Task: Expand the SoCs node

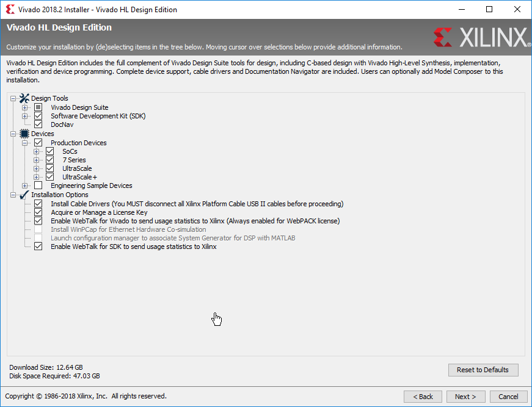Action: pyautogui.click(x=36, y=151)
